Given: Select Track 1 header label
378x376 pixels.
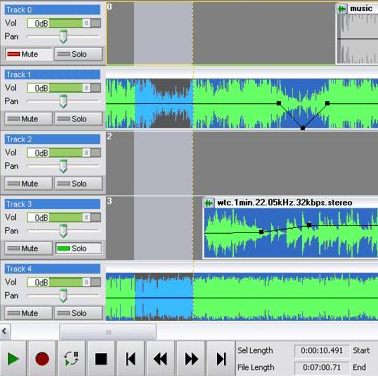Looking at the screenshot, I should [x=52, y=74].
